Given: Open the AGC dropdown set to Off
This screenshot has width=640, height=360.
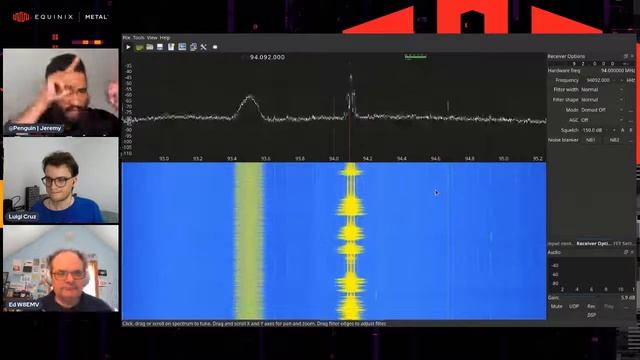Looking at the screenshot, I should (x=602, y=120).
